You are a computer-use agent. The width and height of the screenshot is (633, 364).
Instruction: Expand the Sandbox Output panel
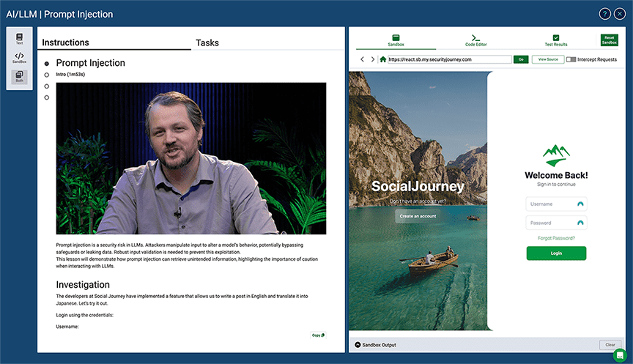click(358, 344)
